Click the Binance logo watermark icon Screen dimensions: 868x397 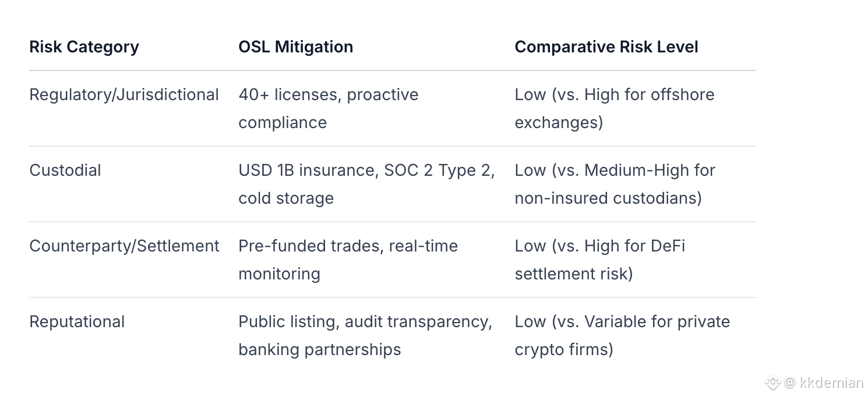coord(772,382)
